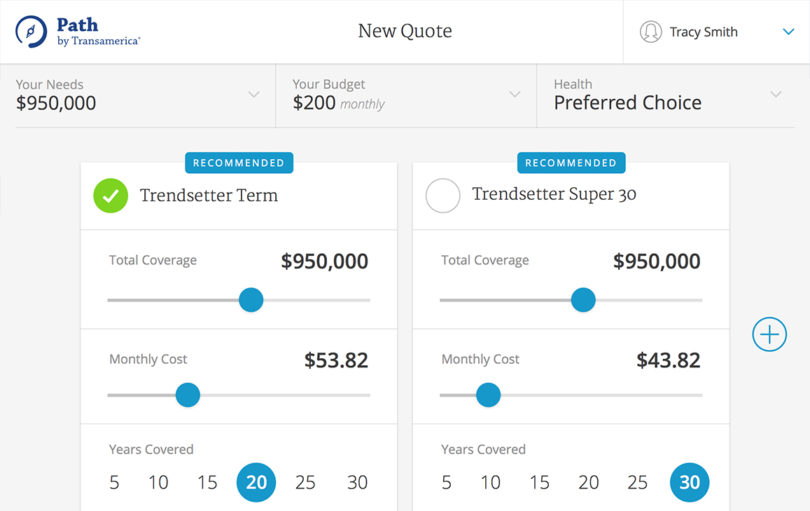
Task: Click the Recommended badge above Trendsetter Super 30
Action: 571,163
